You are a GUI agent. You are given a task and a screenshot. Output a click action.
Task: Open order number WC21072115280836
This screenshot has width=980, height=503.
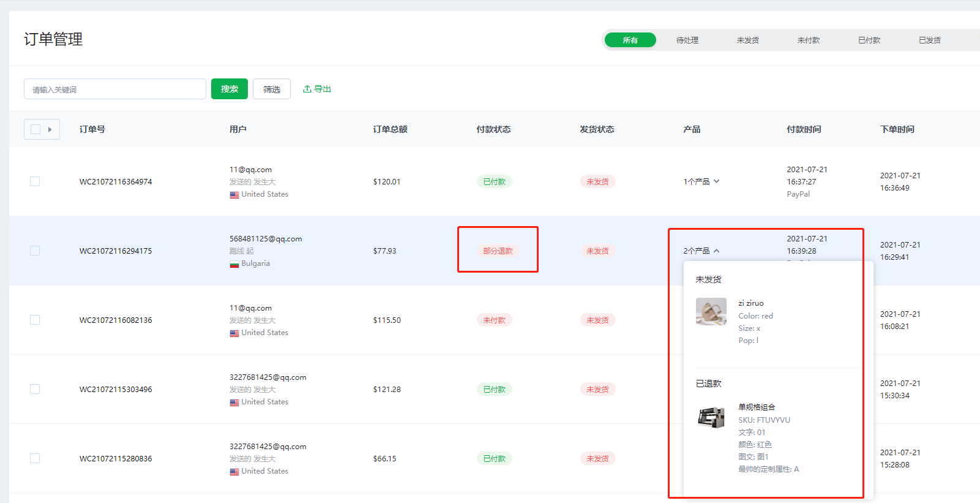pyautogui.click(x=116, y=459)
